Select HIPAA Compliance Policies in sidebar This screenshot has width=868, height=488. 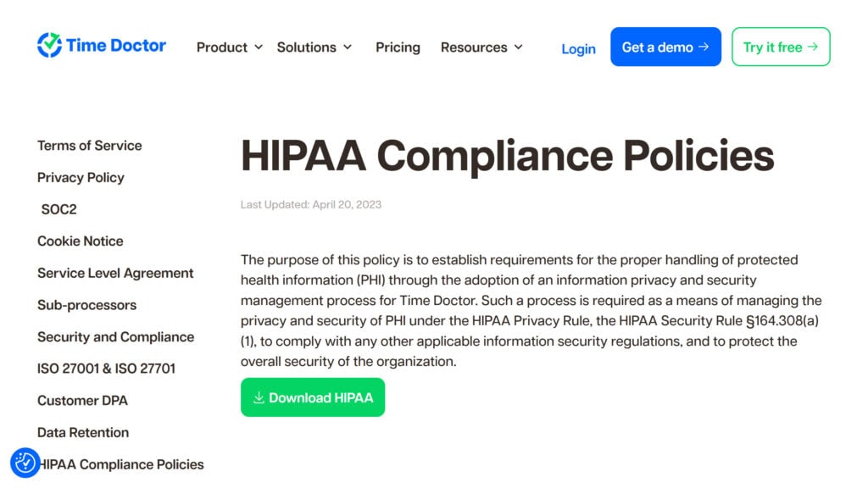click(x=122, y=464)
